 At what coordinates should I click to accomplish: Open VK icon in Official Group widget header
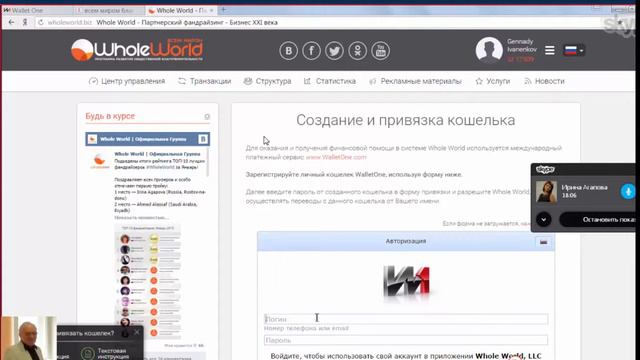pyautogui.click(x=203, y=139)
